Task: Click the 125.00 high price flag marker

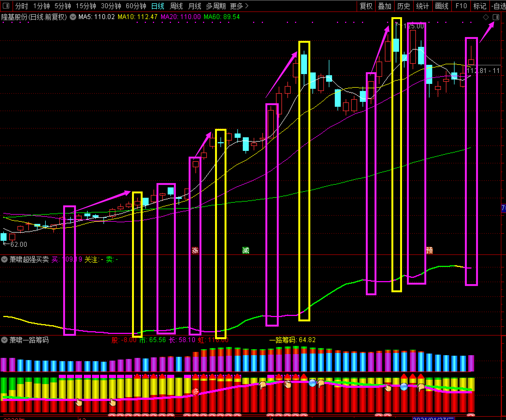Action: click(x=410, y=26)
